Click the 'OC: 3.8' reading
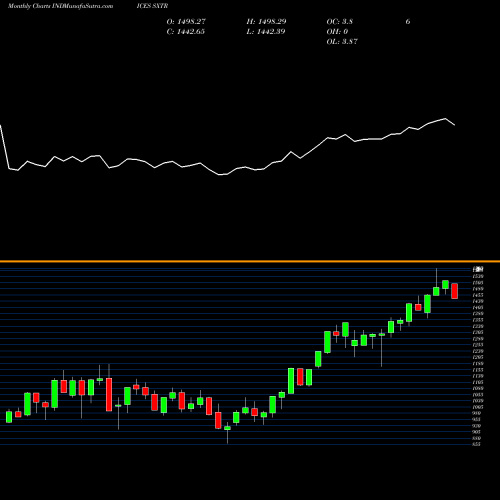500x500 pixels. click(x=340, y=22)
